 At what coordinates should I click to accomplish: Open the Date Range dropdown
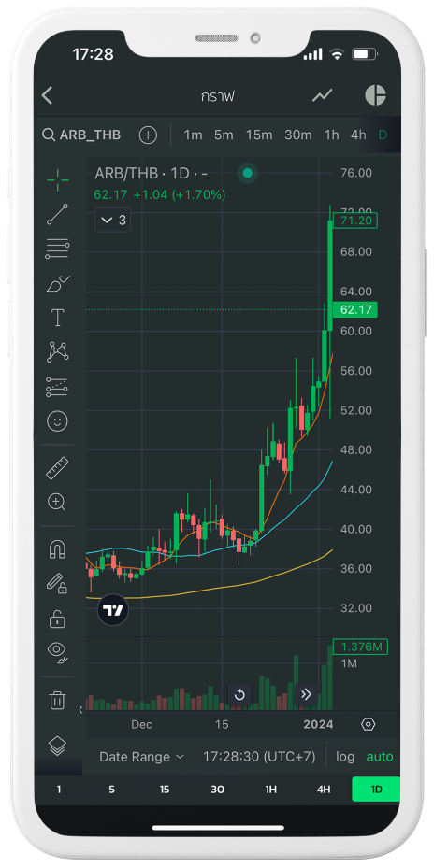pos(141,756)
